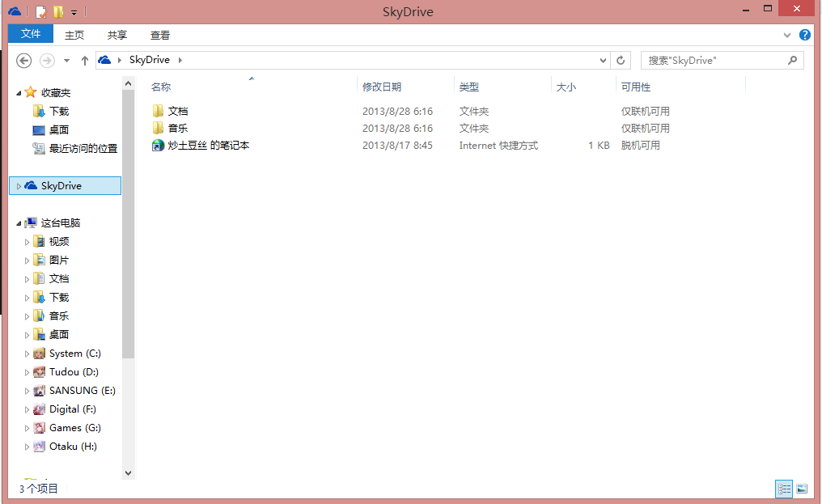The height and width of the screenshot is (504, 822).
Task: Click the navigation pane scrollbar thumb
Action: (x=129, y=222)
